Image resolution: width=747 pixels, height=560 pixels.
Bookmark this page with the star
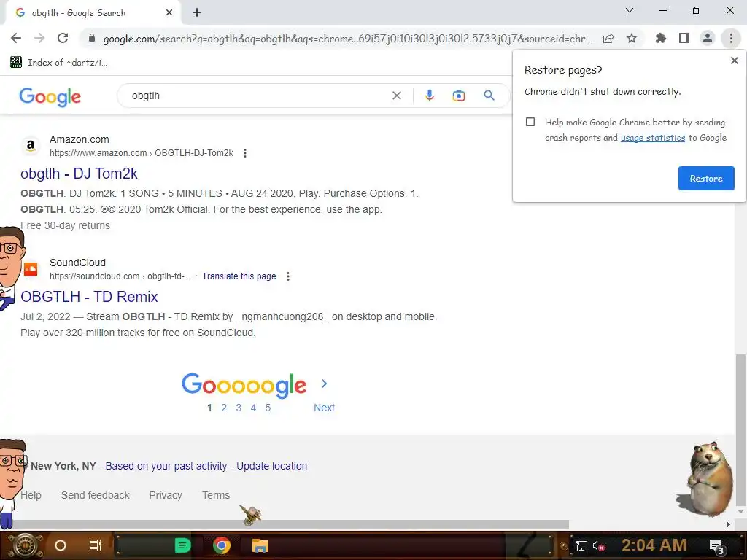(632, 38)
